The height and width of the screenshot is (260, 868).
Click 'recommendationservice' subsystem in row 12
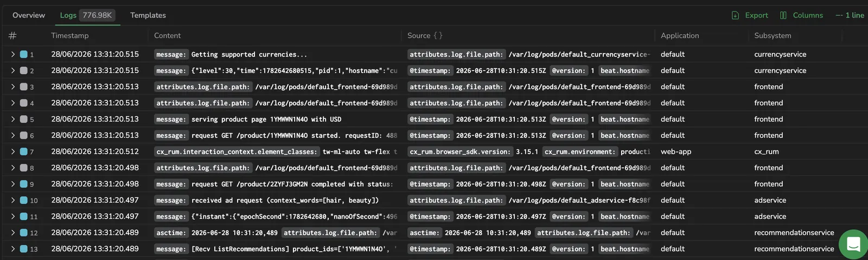794,233
